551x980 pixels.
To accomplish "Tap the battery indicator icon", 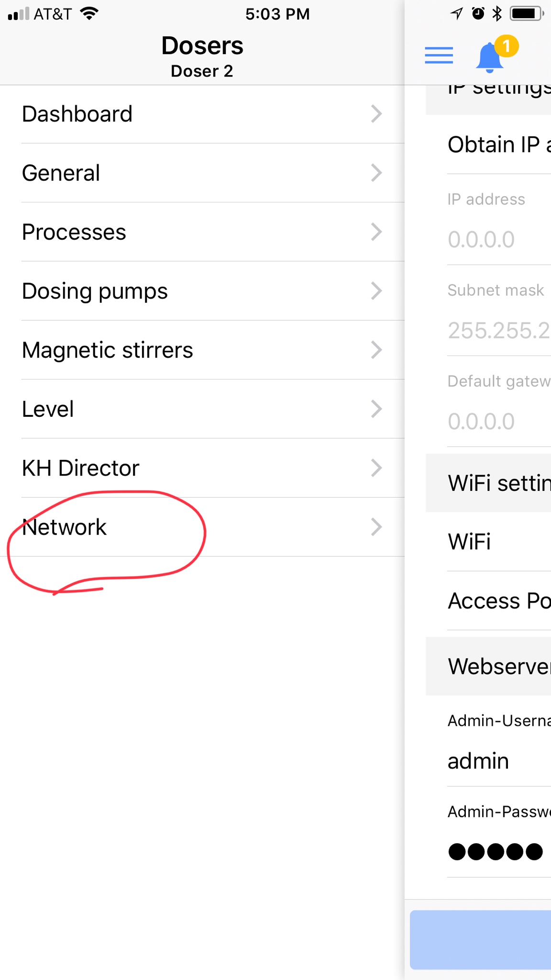I will (527, 13).
